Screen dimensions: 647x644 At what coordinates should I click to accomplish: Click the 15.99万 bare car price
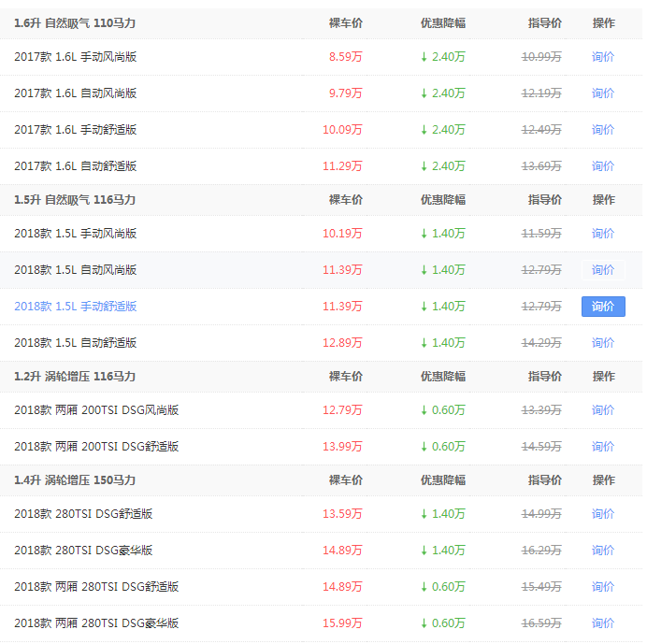342,623
